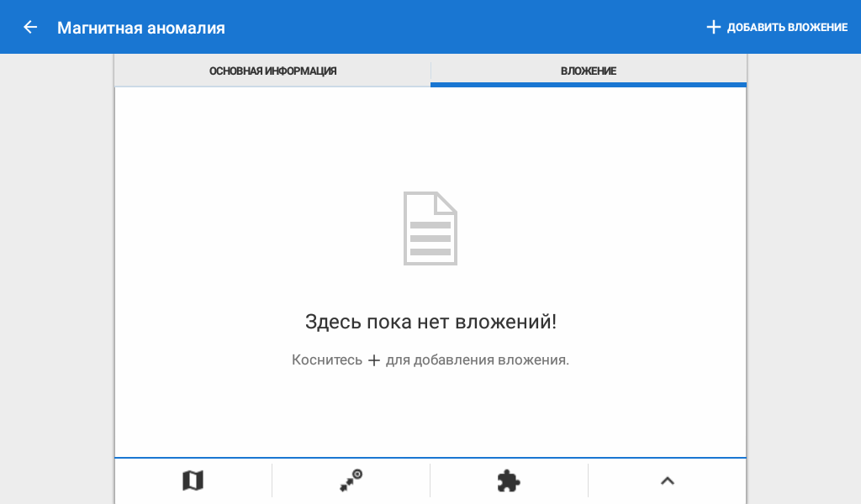Tap the navigate-to-point arrows icon
861x504 pixels.
tap(351, 480)
